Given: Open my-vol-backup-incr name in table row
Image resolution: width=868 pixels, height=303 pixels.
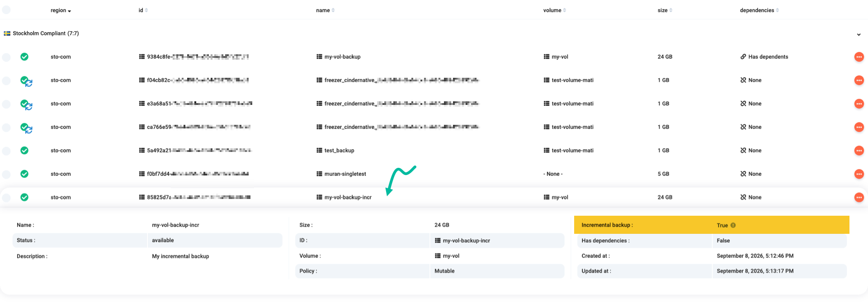Looking at the screenshot, I should [x=348, y=198].
